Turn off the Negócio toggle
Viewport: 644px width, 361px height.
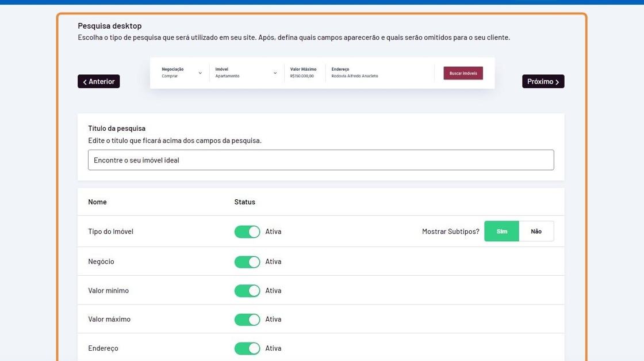pyautogui.click(x=247, y=262)
